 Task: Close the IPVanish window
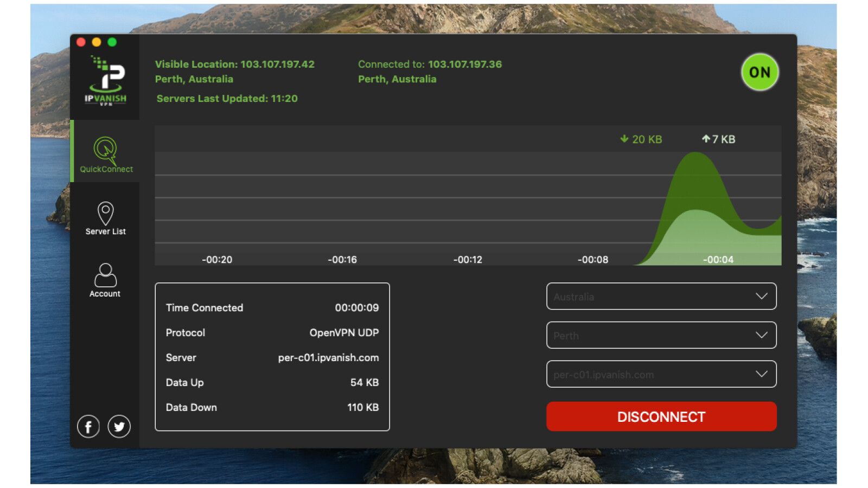pos(81,42)
